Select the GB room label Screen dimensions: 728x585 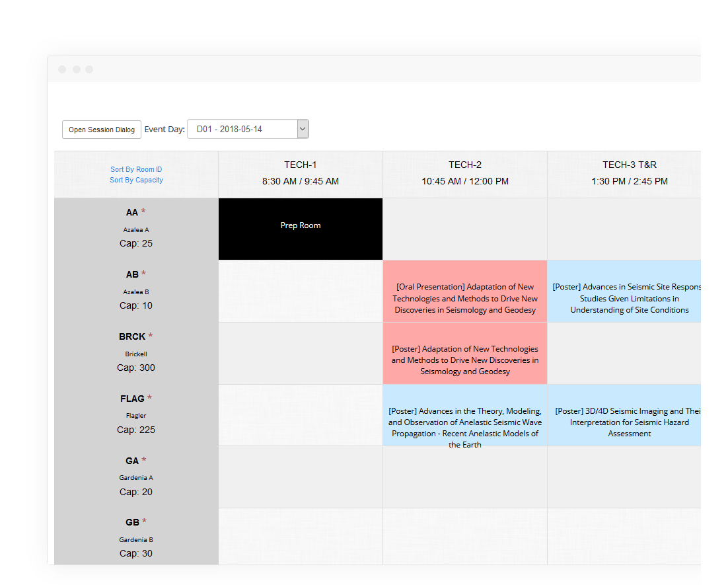132,522
